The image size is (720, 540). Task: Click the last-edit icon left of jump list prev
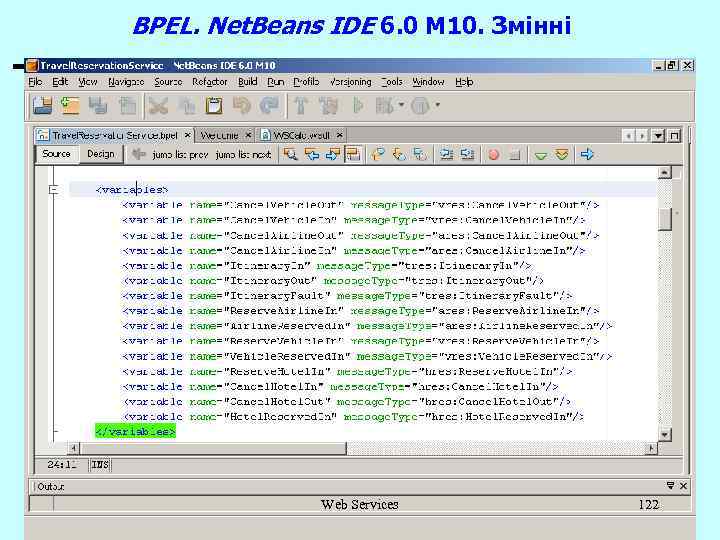pyautogui.click(x=138, y=154)
